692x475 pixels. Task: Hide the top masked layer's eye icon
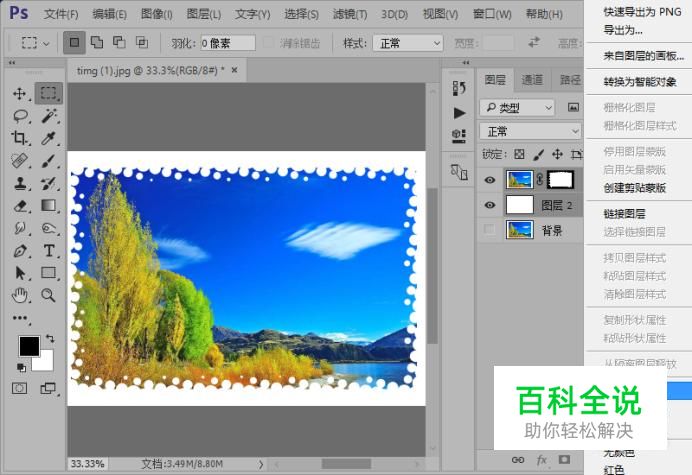point(489,180)
